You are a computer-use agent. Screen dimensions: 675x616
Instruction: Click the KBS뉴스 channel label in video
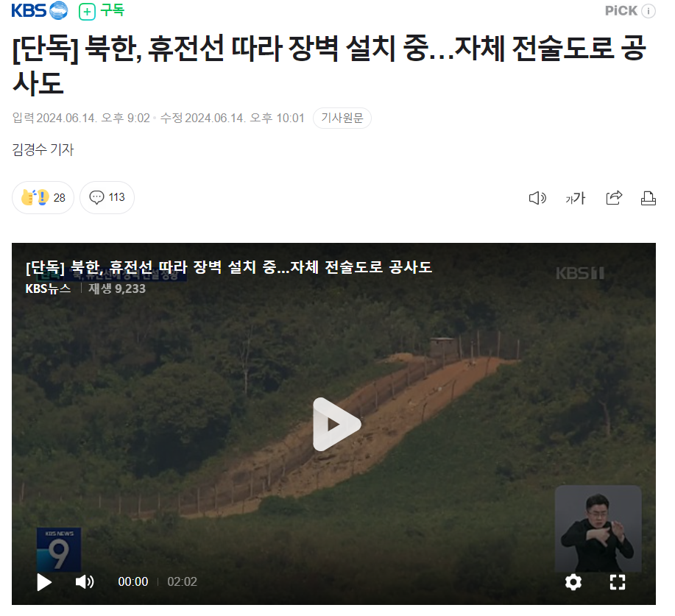(x=49, y=288)
